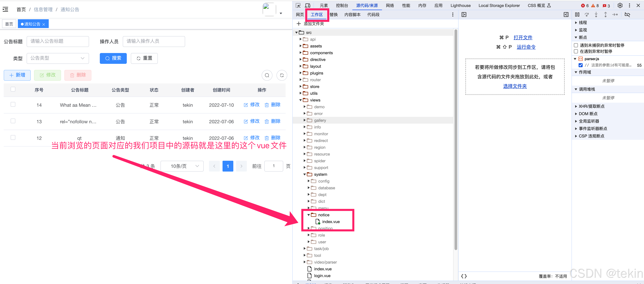
Task: Click the 新增 button
Action: (17, 75)
